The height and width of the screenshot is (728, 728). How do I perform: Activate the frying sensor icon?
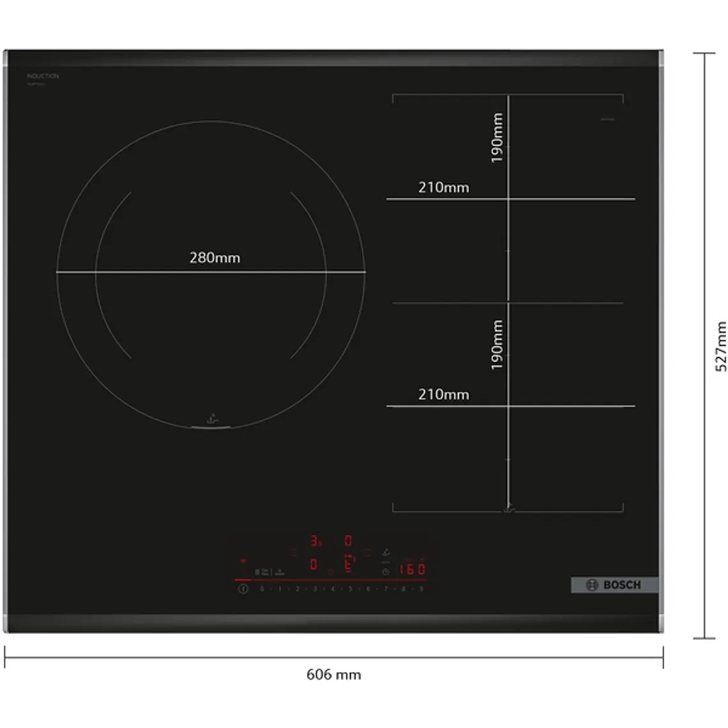385,553
